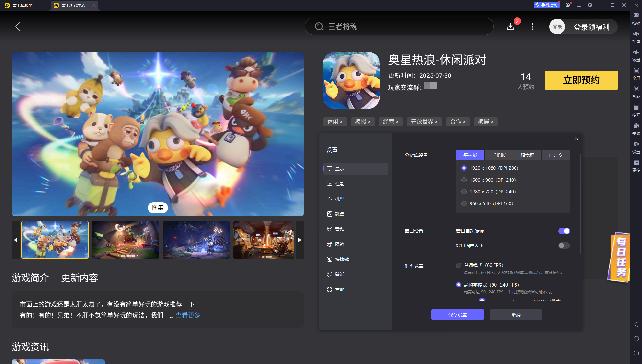Expand the 经营 > category tag

[391, 122]
